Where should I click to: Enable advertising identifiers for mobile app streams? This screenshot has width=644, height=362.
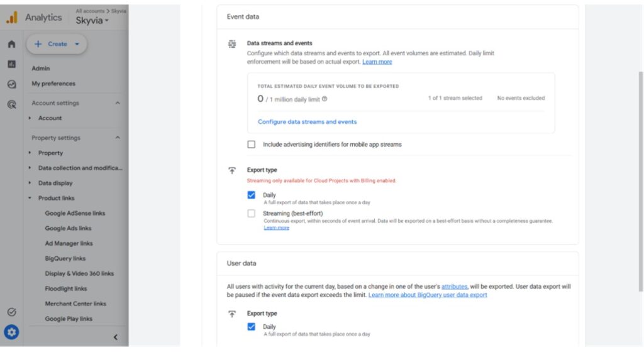pyautogui.click(x=251, y=145)
